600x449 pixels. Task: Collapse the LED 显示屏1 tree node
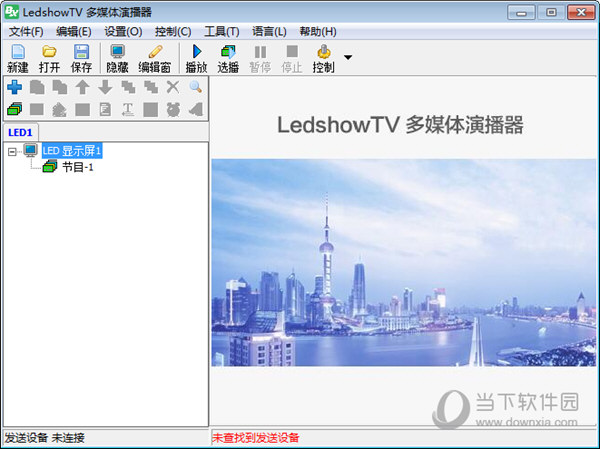click(12, 152)
